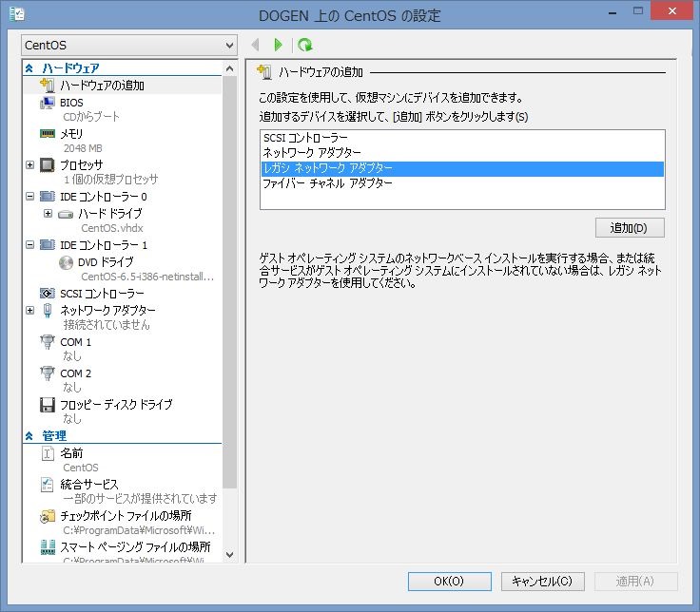This screenshot has width=700, height=612.
Task: Open the CentOS virtual machine dropdown
Action: pyautogui.click(x=128, y=45)
